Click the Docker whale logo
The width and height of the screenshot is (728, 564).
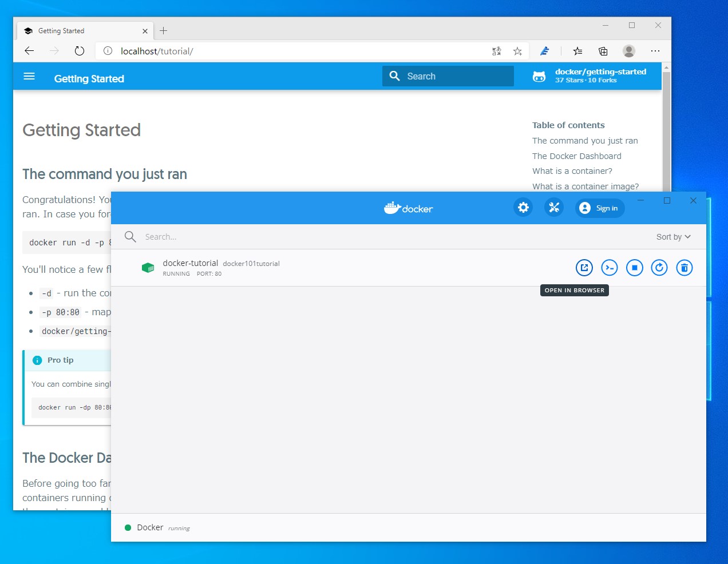click(408, 208)
